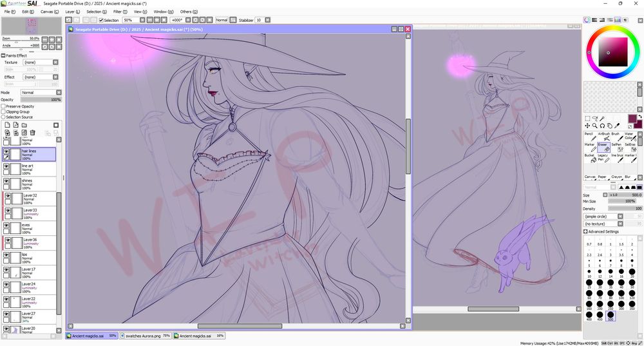
Task: Select the Water Color tool
Action: point(630,137)
